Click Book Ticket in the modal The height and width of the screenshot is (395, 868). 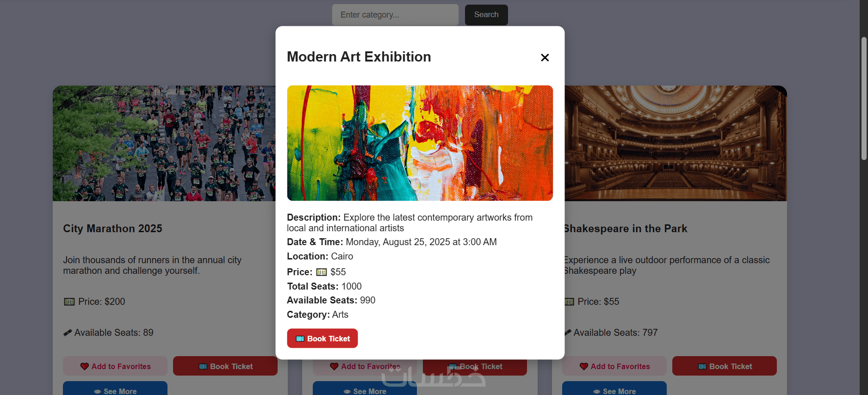(322, 339)
